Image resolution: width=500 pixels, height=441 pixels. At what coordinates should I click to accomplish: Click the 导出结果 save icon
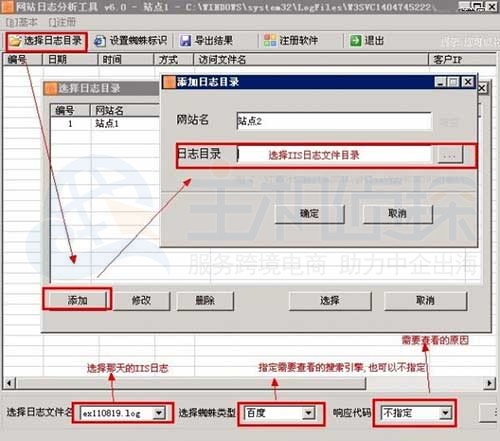pos(185,41)
